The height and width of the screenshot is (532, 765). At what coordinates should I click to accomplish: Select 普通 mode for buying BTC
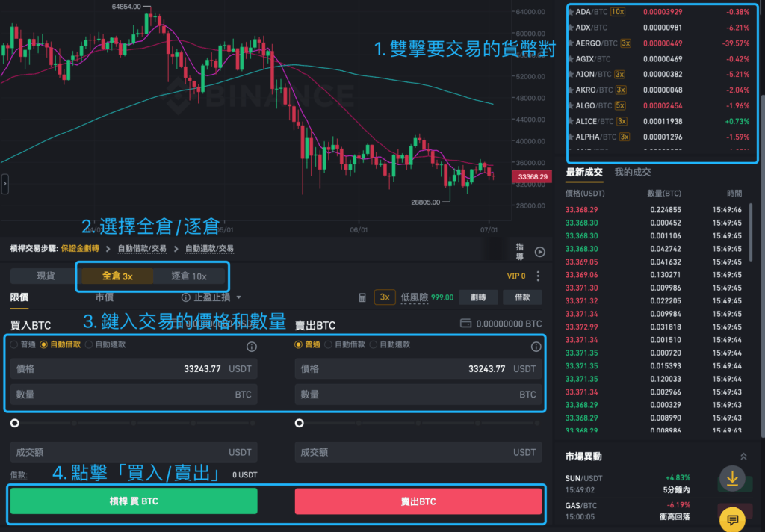coord(23,344)
